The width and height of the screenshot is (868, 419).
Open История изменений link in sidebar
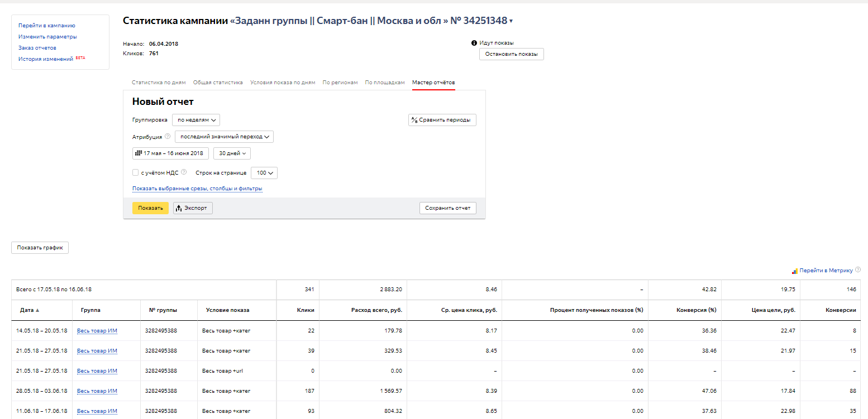click(45, 59)
